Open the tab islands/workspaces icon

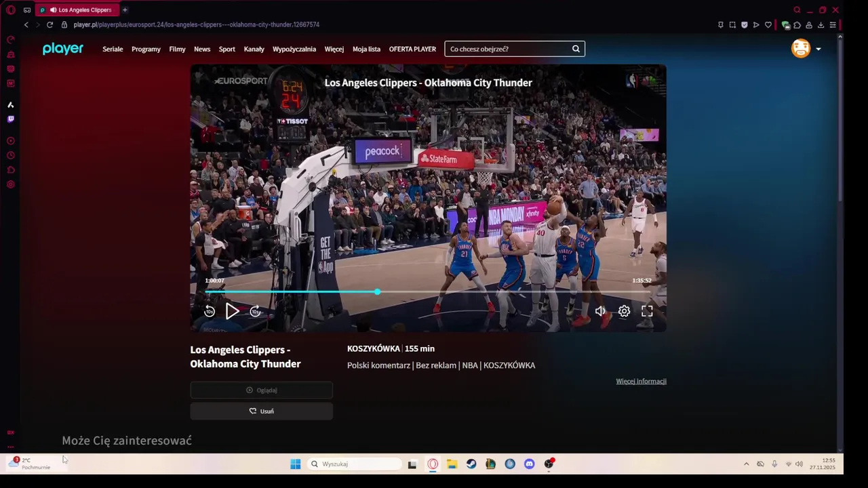pos(27,10)
